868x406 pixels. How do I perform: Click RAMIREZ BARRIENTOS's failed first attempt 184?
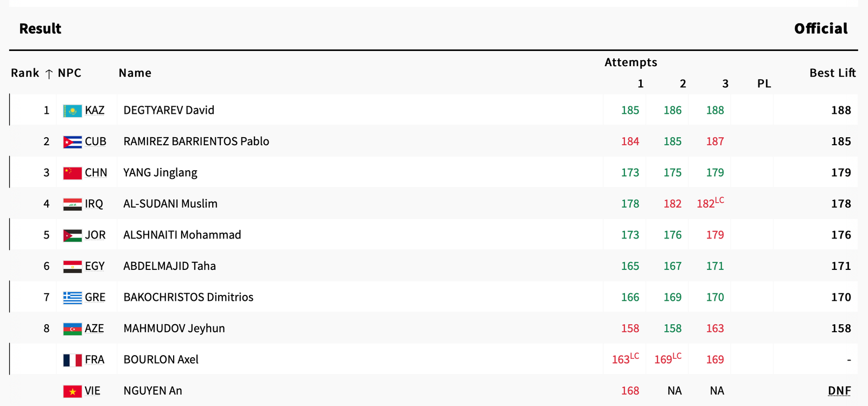pos(630,141)
